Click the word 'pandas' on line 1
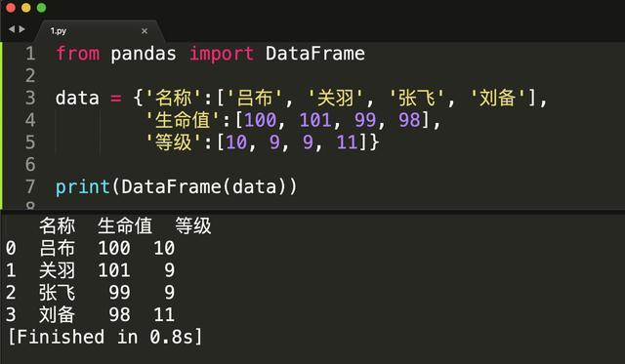Screen dimensions: 625x364 tap(144, 54)
